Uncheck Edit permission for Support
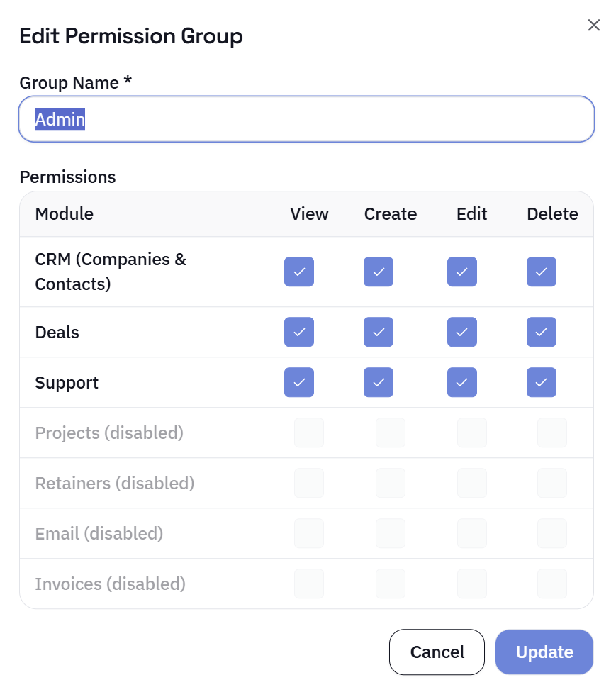Viewport: 616px width, 697px height. tap(461, 382)
